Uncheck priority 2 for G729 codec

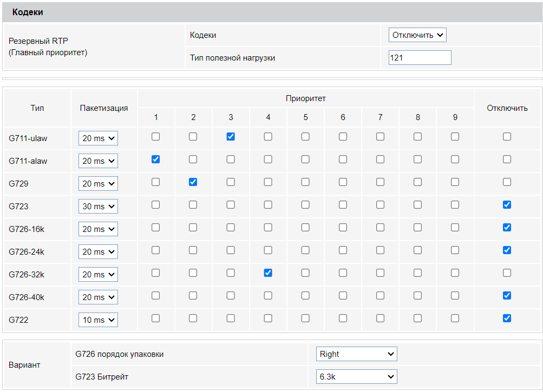click(193, 182)
